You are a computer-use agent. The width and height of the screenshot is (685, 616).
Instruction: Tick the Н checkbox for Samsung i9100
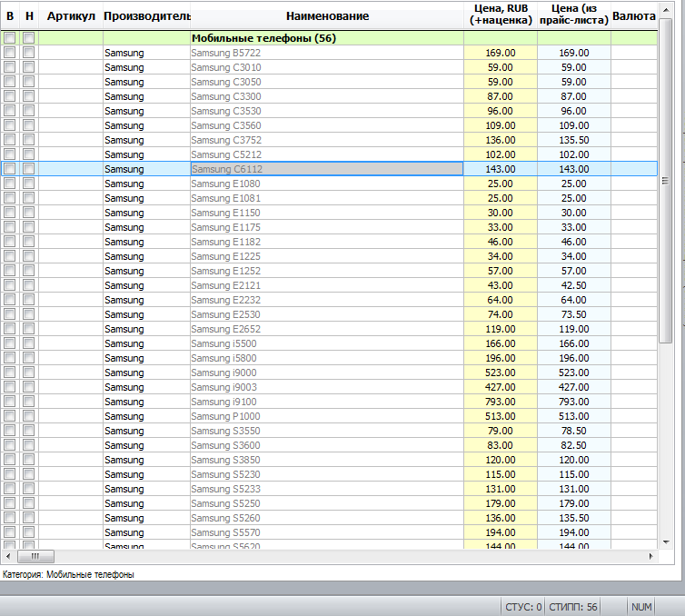click(x=29, y=402)
